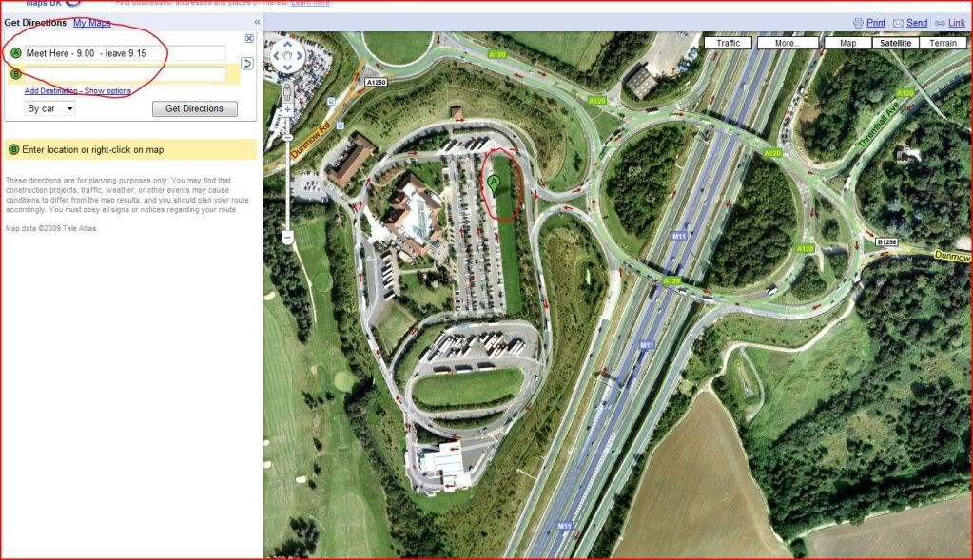Click the zoom slider handle
Image resolution: width=973 pixels, height=560 pixels.
point(287,137)
